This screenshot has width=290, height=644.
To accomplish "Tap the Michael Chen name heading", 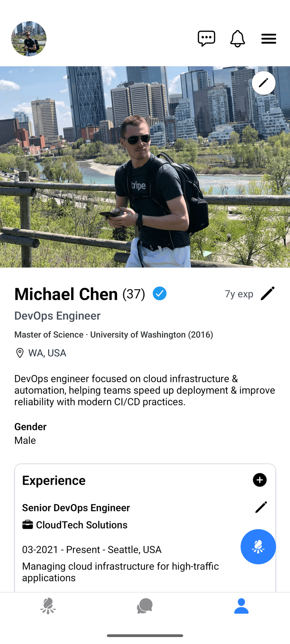I will (x=66, y=294).
